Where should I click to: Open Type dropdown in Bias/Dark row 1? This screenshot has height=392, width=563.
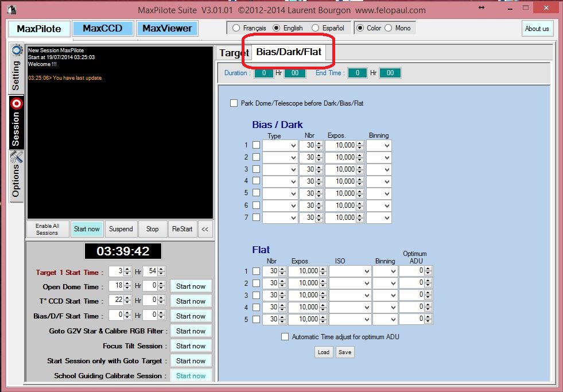280,145
